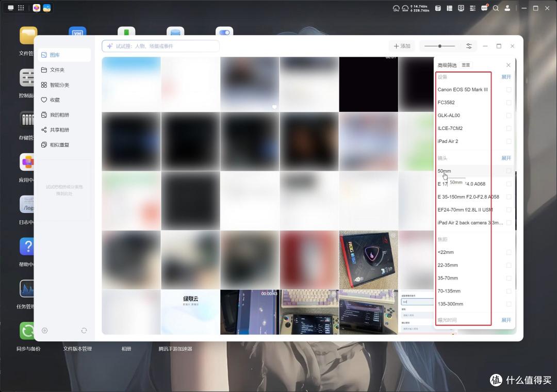
Task: Open the disk storage tray icon
Action: point(438,8)
